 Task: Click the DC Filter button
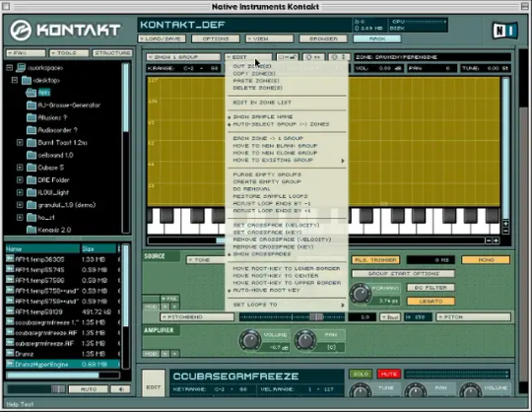click(431, 288)
